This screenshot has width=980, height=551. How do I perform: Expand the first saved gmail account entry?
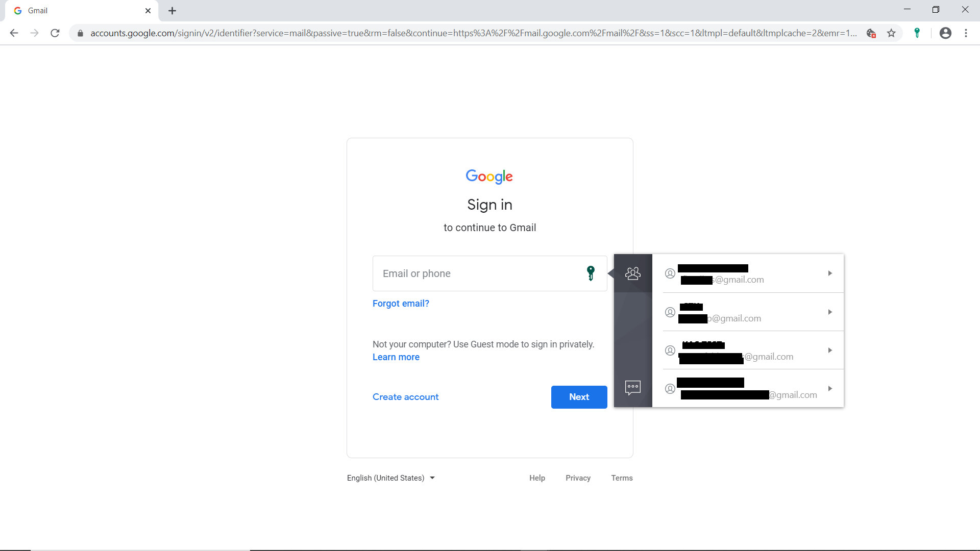point(830,273)
